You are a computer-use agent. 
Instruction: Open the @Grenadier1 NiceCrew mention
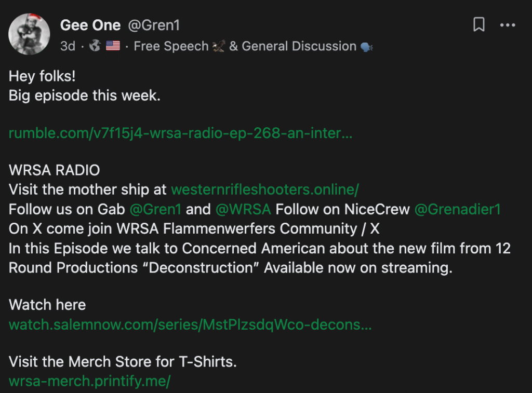[x=457, y=209]
